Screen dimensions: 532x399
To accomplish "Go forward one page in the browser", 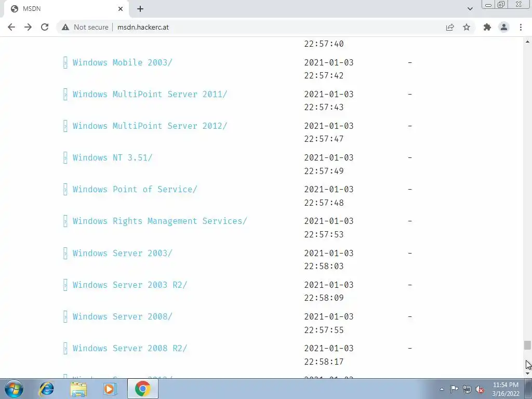I will [x=28, y=27].
